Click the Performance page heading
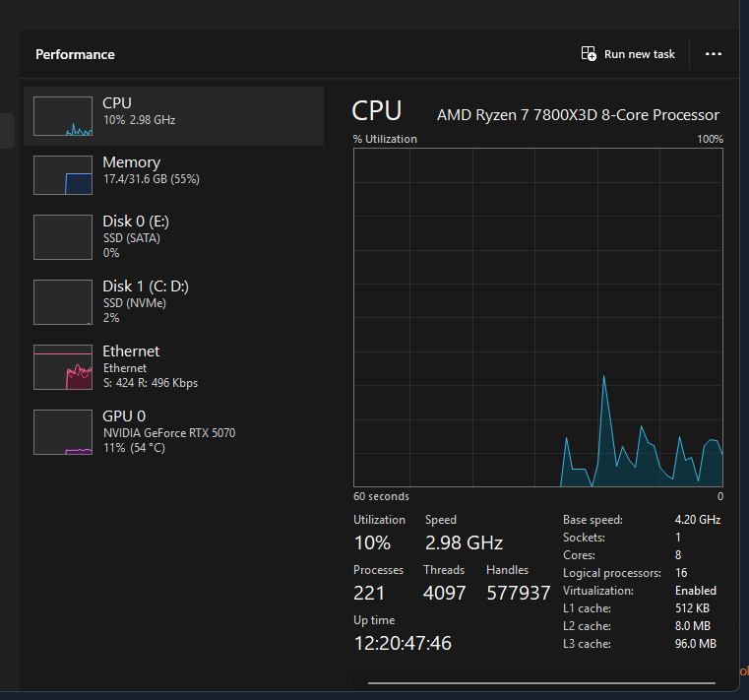This screenshot has width=749, height=700. 75,54
